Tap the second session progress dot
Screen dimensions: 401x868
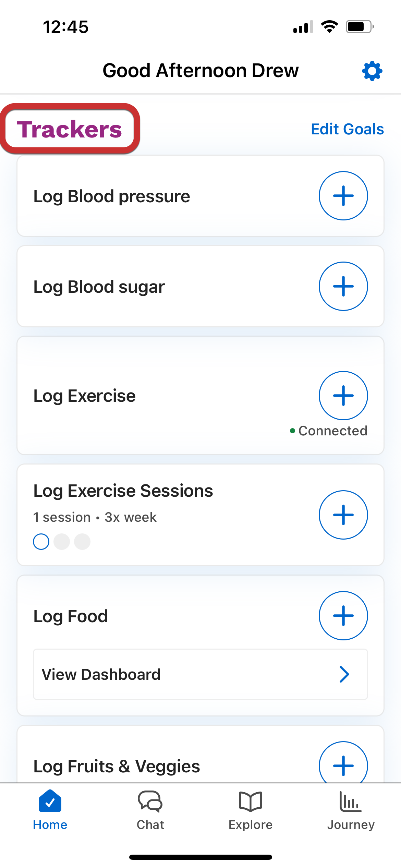(62, 542)
